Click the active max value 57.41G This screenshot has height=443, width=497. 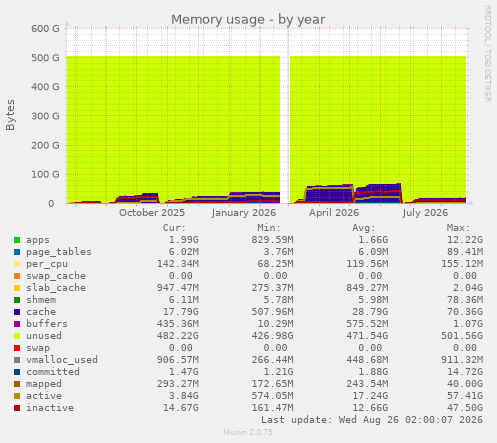(x=465, y=396)
